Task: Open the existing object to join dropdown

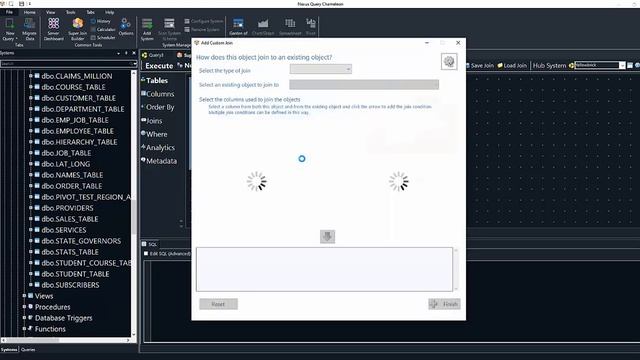Action: (x=364, y=84)
